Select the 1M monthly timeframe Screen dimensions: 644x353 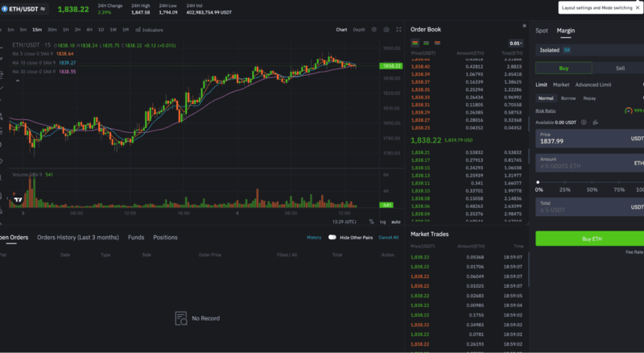click(x=126, y=30)
